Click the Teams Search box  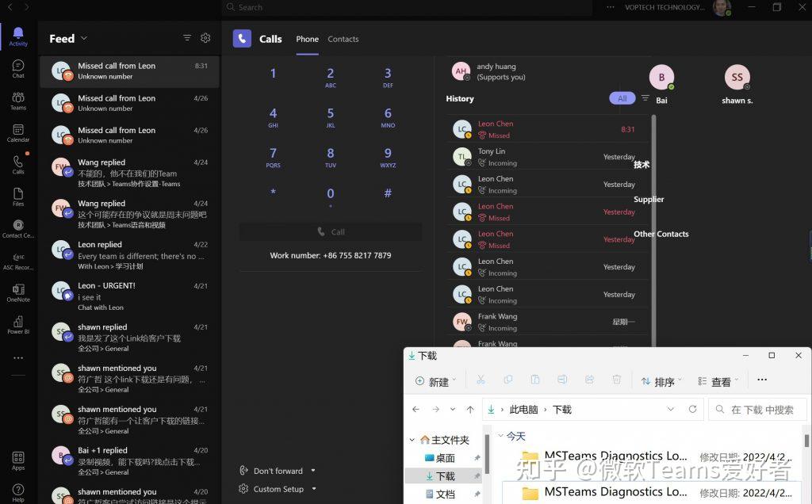[408, 7]
